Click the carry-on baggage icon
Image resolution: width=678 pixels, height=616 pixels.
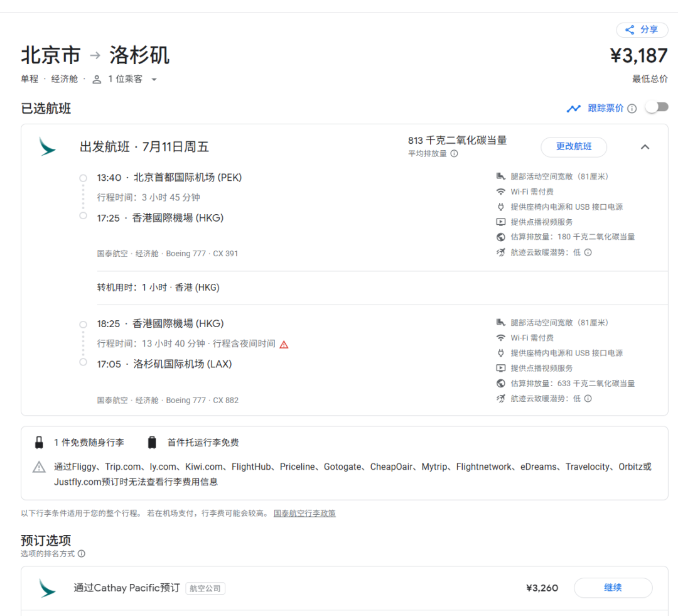40,443
